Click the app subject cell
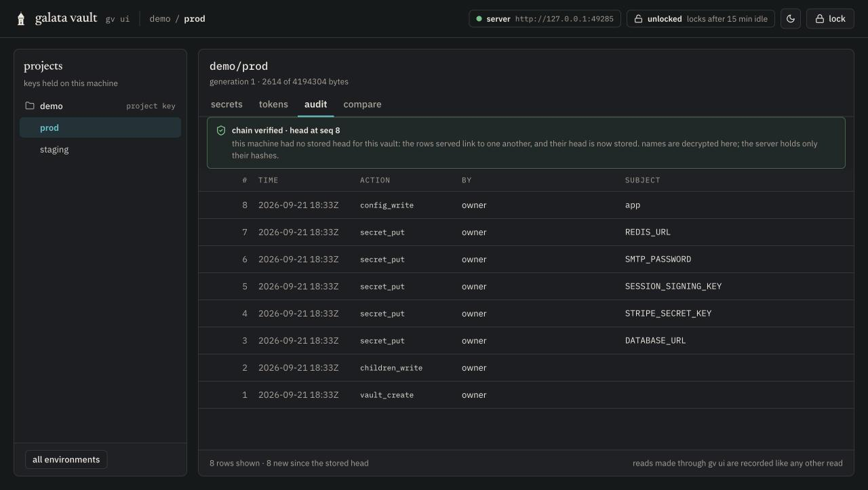This screenshot has width=868, height=490. [633, 205]
